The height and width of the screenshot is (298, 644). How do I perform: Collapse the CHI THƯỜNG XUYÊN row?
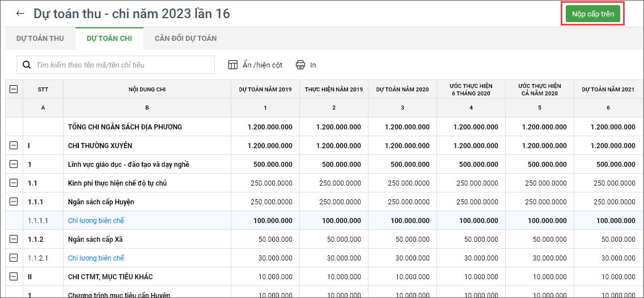[14, 146]
